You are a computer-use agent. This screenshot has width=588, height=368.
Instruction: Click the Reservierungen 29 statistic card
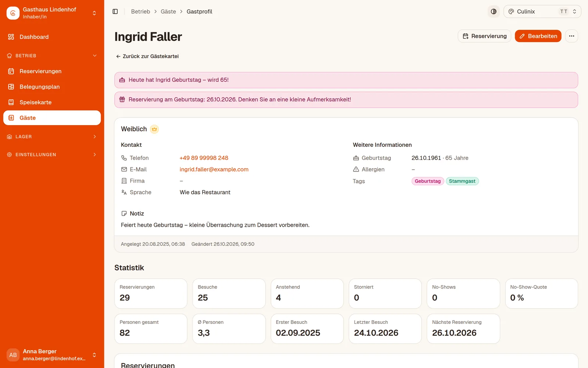[151, 294]
